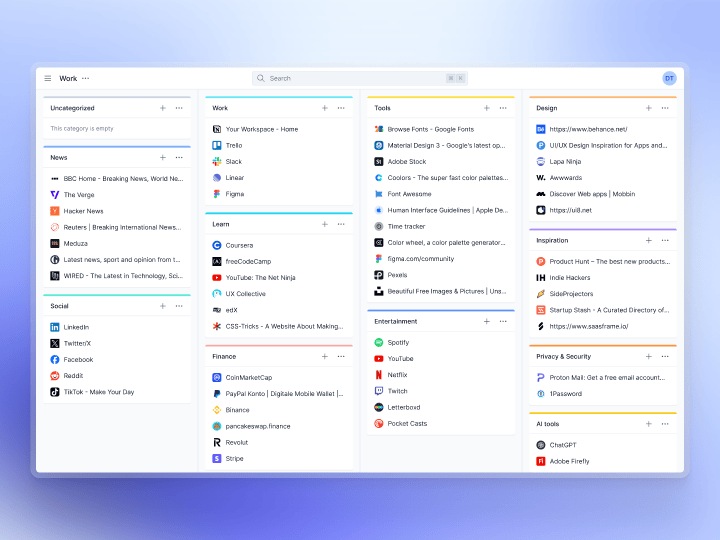The height and width of the screenshot is (540, 720).
Task: Add bookmark to Entertainment category
Action: pyautogui.click(x=487, y=321)
